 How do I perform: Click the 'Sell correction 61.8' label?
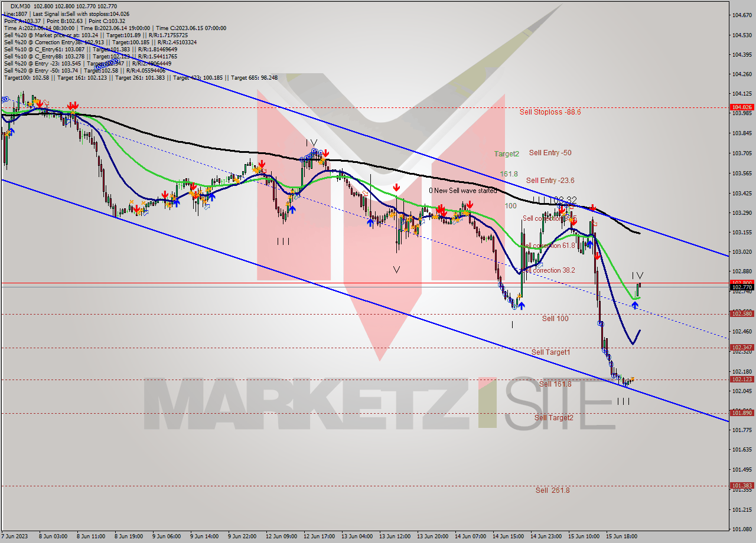point(549,246)
